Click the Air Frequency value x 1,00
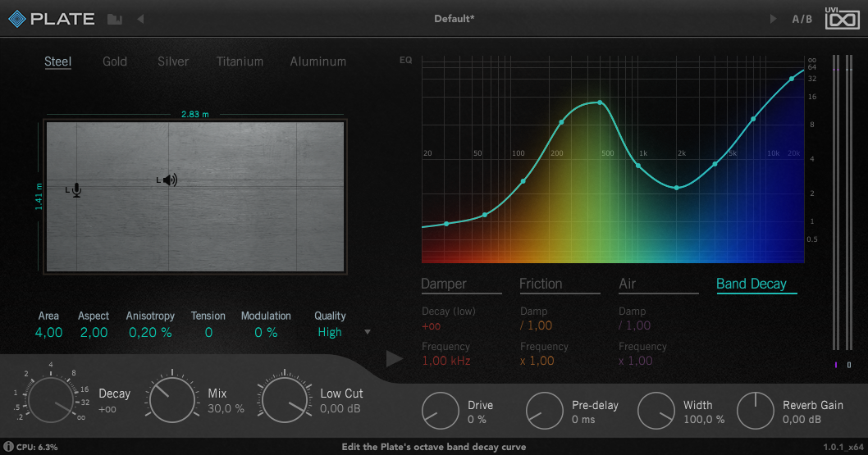 tap(636, 361)
